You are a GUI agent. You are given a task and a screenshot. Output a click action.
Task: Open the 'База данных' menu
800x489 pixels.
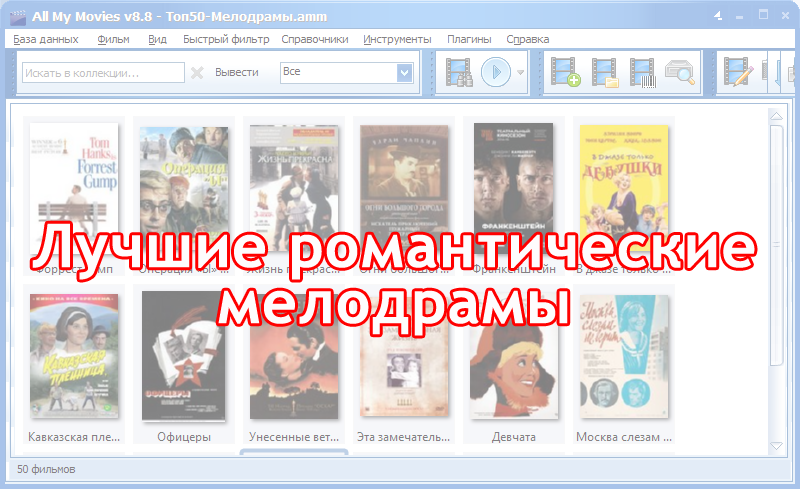tap(44, 40)
